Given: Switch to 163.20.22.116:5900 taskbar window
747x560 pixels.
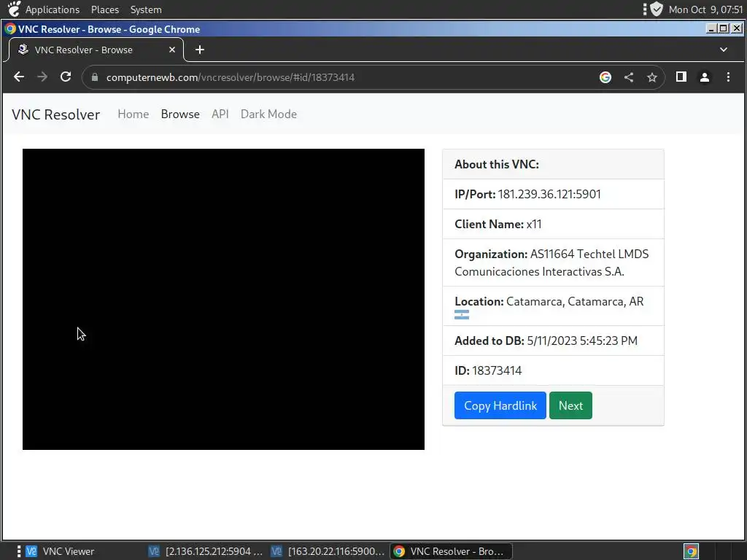Looking at the screenshot, I should coord(328,551).
